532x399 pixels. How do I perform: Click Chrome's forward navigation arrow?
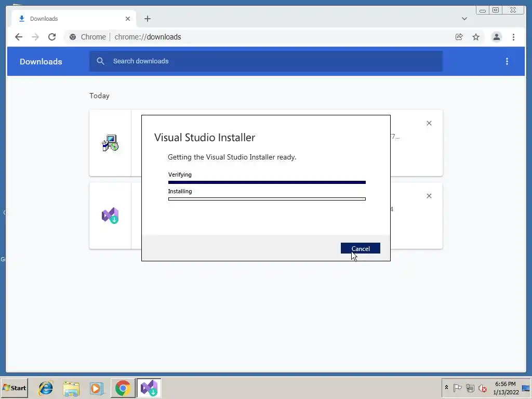click(35, 37)
